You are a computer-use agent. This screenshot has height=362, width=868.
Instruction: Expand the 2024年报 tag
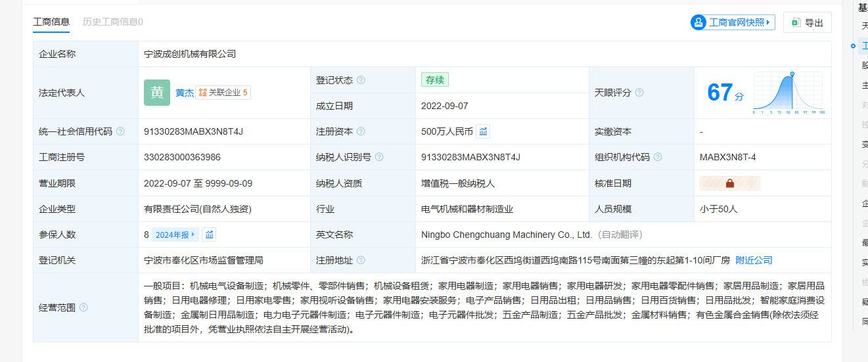[x=175, y=235]
